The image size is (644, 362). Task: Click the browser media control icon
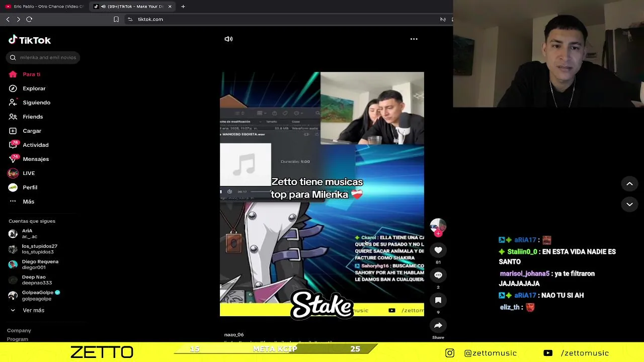pyautogui.click(x=443, y=19)
